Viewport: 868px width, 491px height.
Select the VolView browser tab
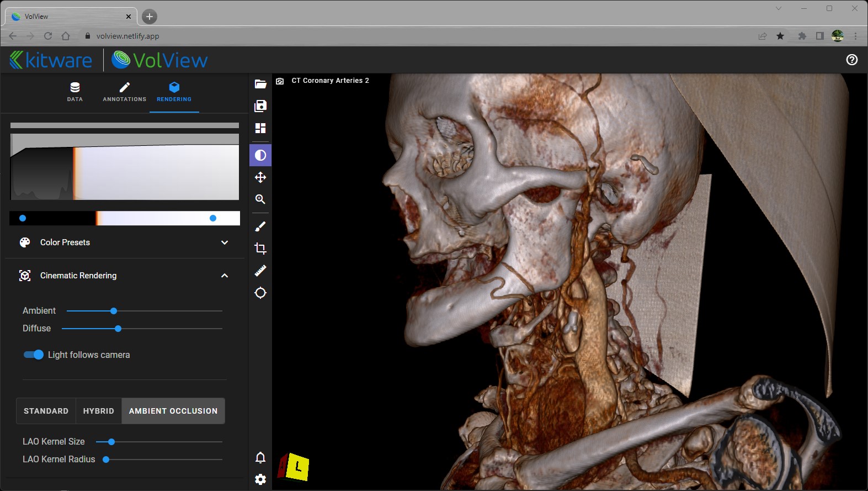(71, 17)
